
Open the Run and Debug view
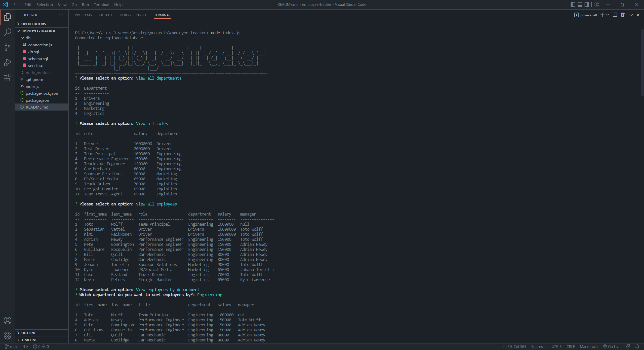click(7, 62)
